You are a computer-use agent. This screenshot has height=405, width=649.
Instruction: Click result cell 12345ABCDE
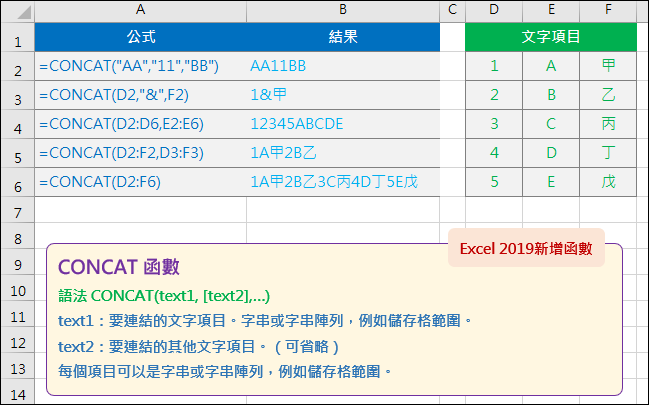(x=343, y=124)
